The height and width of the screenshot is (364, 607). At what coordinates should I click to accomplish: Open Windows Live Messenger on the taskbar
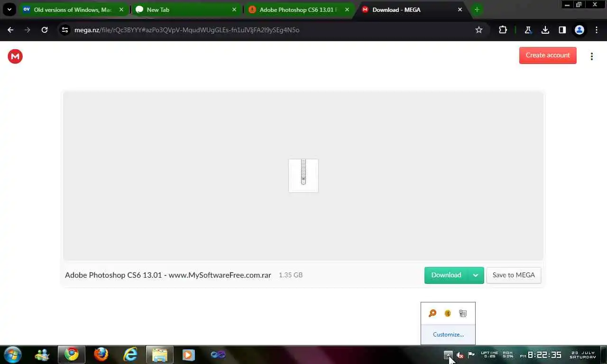(x=42, y=355)
